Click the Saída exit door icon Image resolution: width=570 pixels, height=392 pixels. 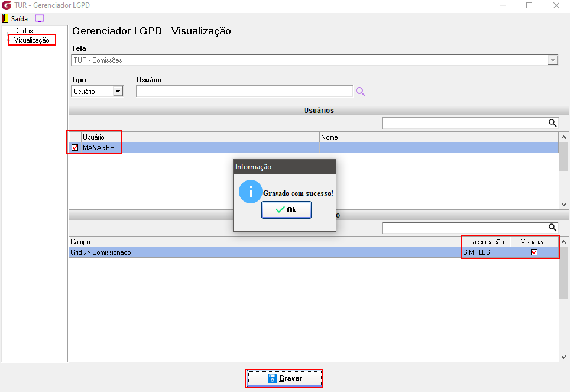(5, 18)
